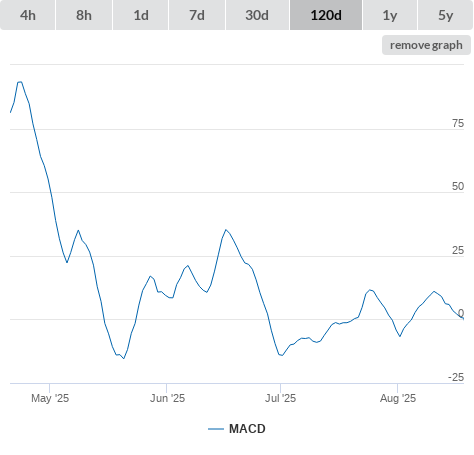Click the remove graph button
The width and height of the screenshot is (474, 455).
426,45
